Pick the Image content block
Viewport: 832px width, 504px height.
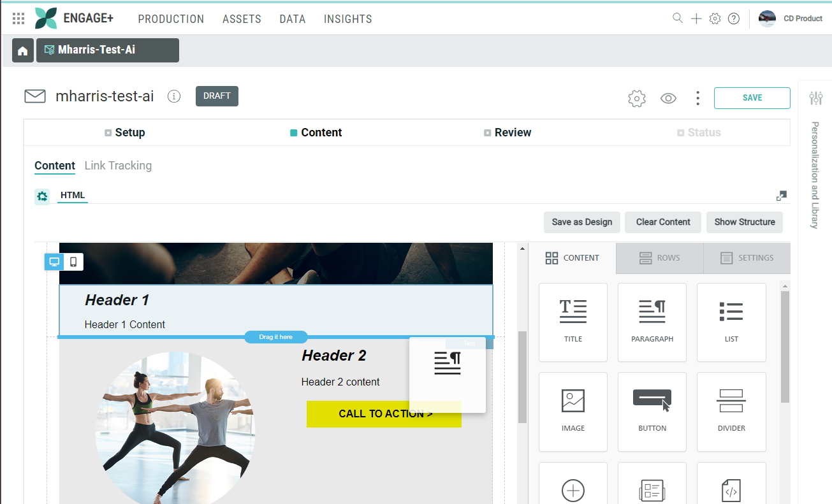(x=573, y=411)
